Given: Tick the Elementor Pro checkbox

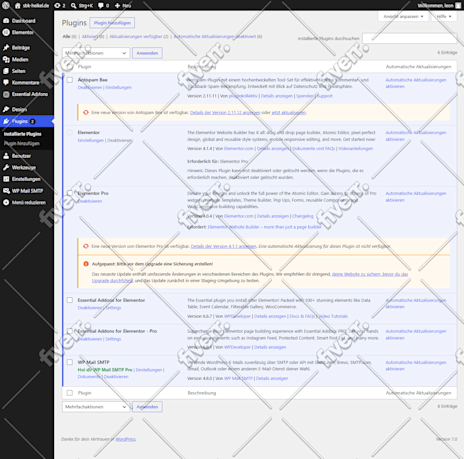Looking at the screenshot, I should [70, 193].
